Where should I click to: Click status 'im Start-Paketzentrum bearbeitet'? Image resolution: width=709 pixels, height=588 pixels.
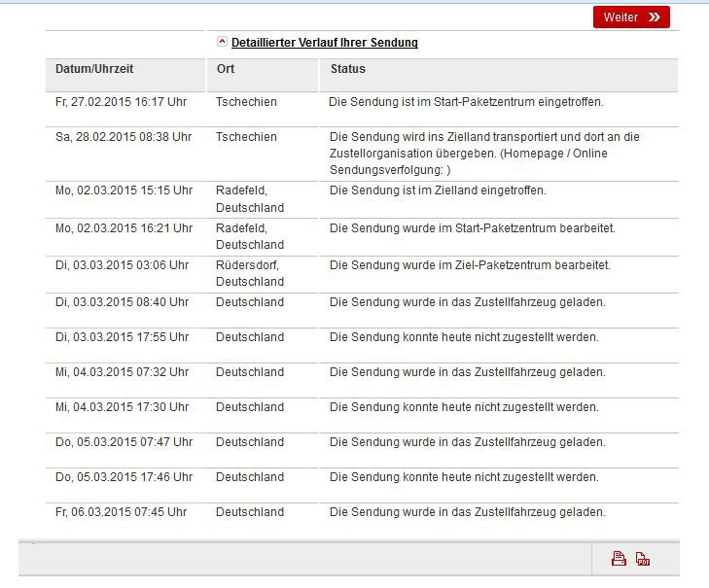(473, 227)
